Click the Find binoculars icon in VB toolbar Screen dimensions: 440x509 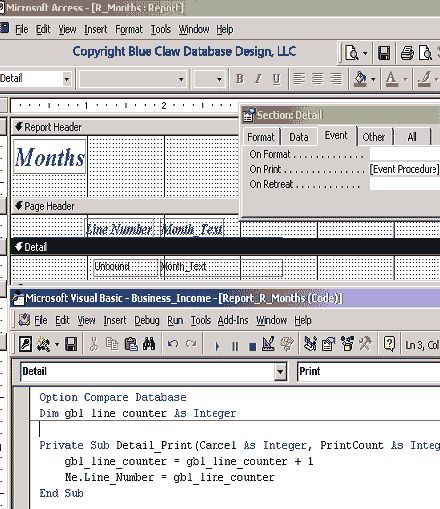click(149, 344)
